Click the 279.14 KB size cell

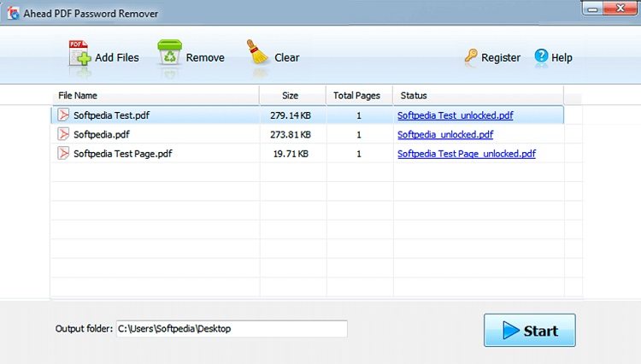point(291,115)
